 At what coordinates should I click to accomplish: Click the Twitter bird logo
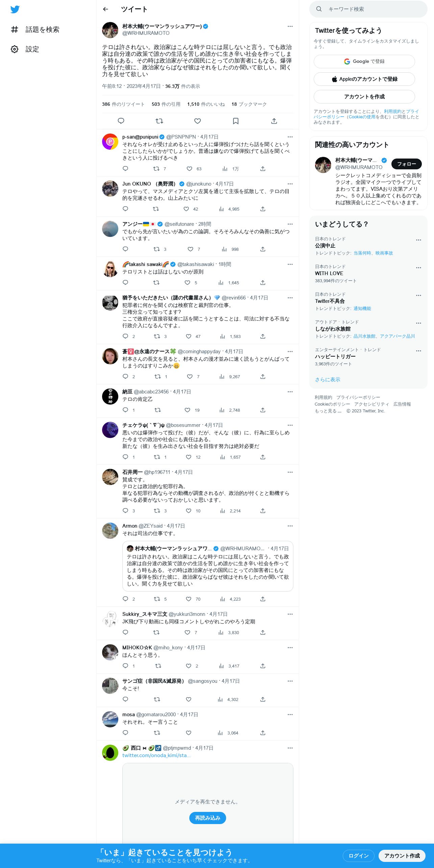(15, 9)
